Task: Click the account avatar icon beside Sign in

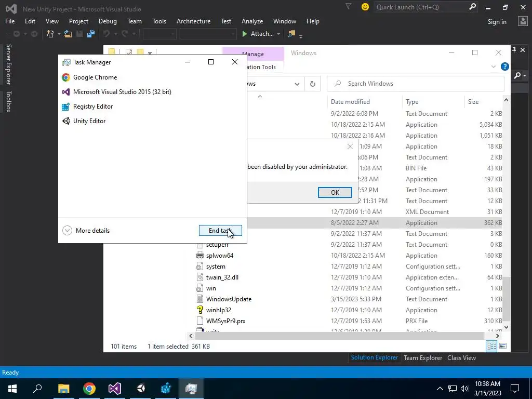Action: point(523,21)
